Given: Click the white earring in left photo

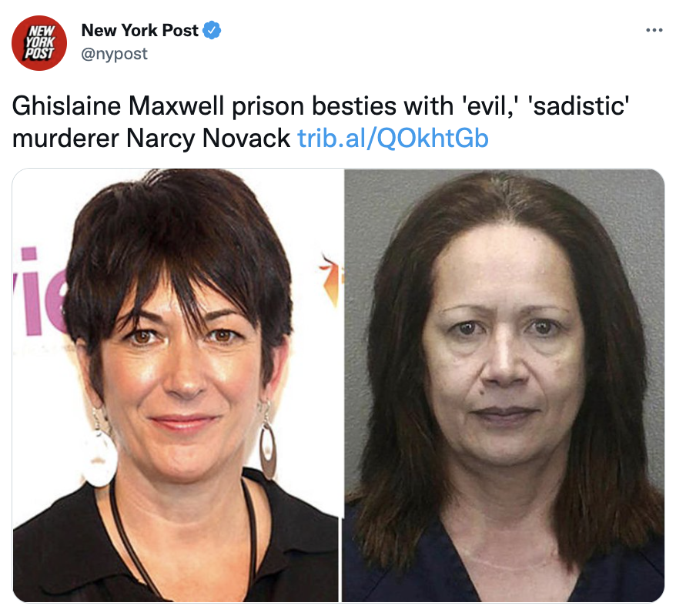Looking at the screenshot, I should [x=100, y=455].
